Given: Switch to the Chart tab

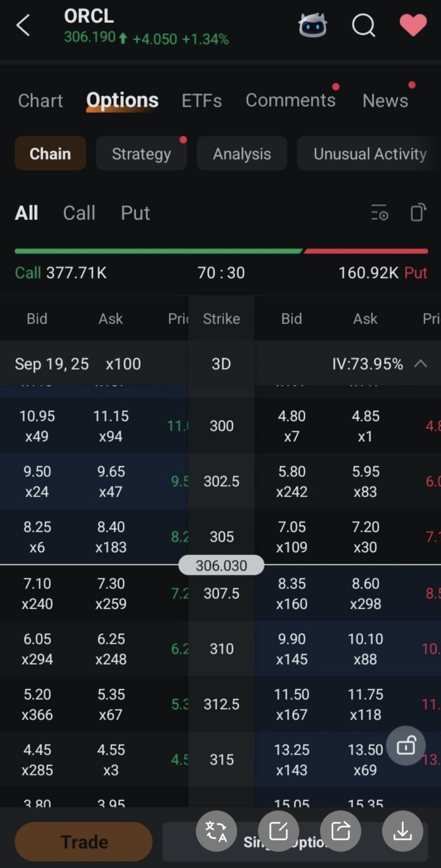Looking at the screenshot, I should 40,101.
